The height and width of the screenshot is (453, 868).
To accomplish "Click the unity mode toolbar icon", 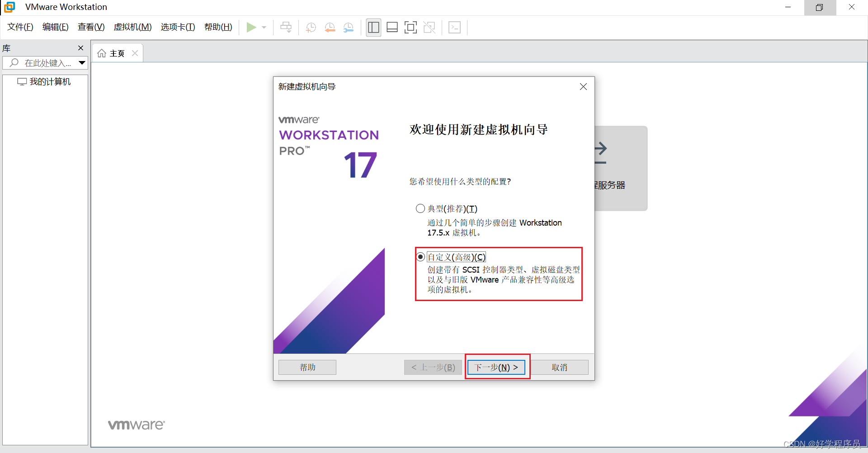I will point(429,28).
